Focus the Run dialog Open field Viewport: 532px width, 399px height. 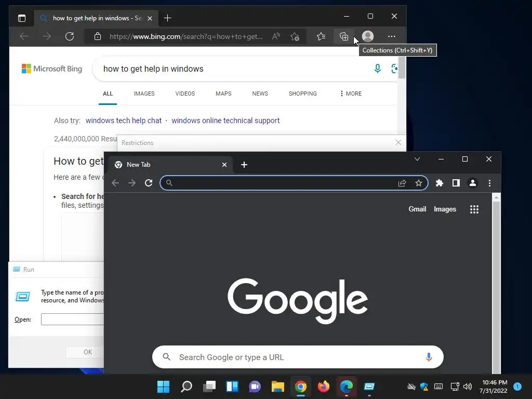[72, 320]
